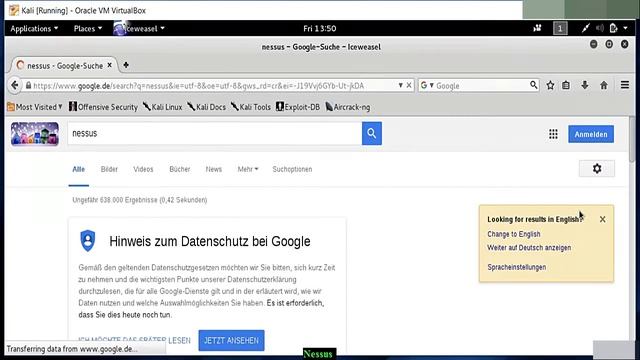The image size is (640, 360).
Task: Click Hinweis zum Datenschutz bei Google heading
Action: [x=210, y=241]
